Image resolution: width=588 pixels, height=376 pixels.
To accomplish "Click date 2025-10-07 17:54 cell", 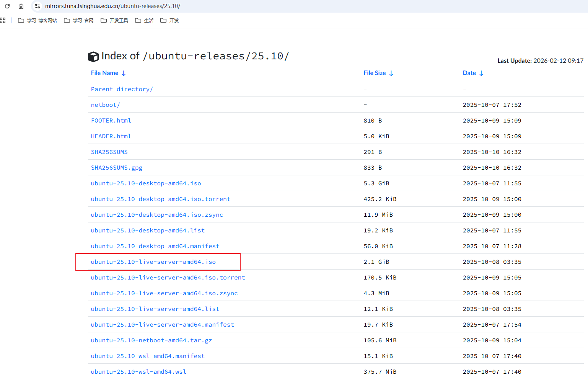I will [x=492, y=325].
